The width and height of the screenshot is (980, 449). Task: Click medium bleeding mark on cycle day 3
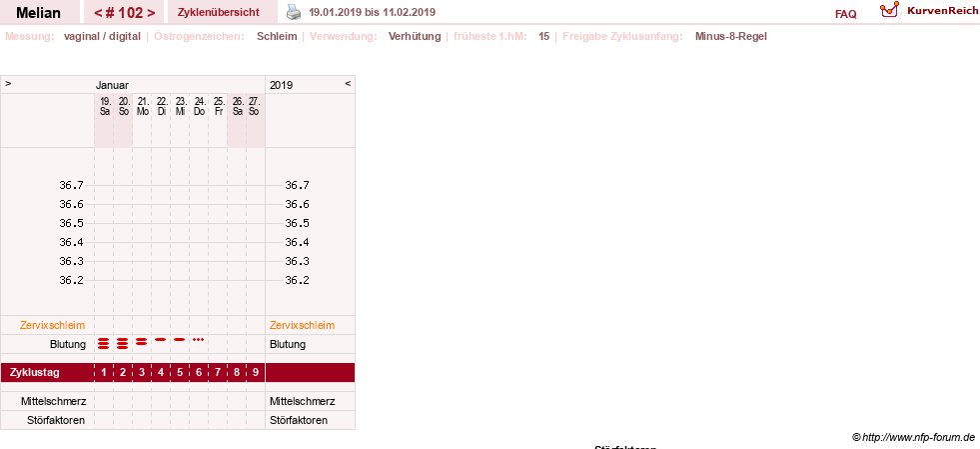[142, 341]
